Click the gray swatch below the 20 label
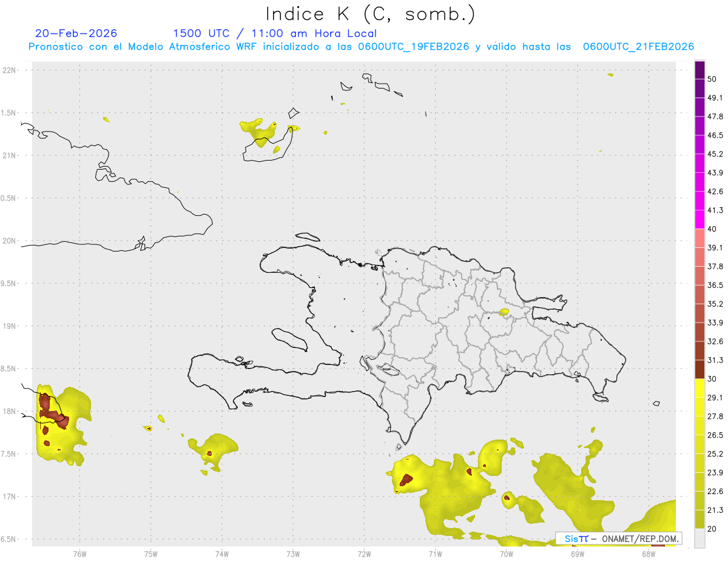 pyautogui.click(x=700, y=538)
